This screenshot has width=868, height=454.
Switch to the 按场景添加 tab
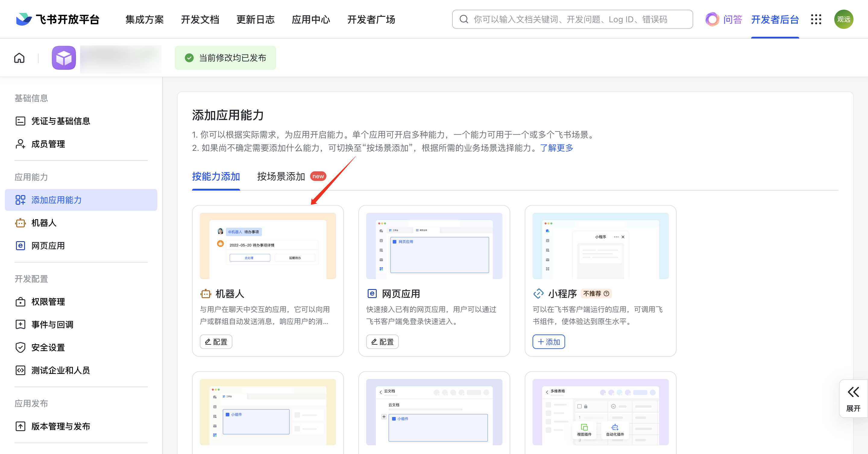(x=281, y=176)
